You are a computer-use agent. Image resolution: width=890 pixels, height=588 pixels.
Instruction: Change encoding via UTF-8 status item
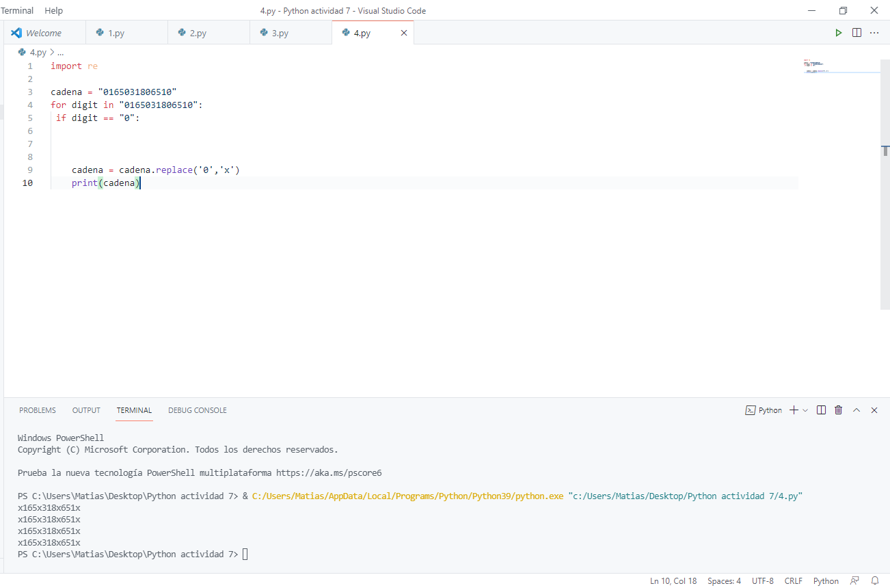763,581
